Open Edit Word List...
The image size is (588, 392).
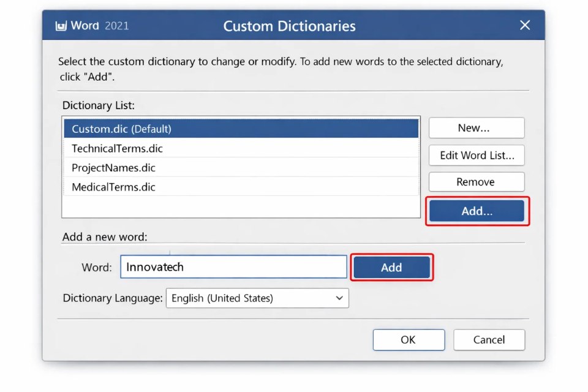[476, 155]
